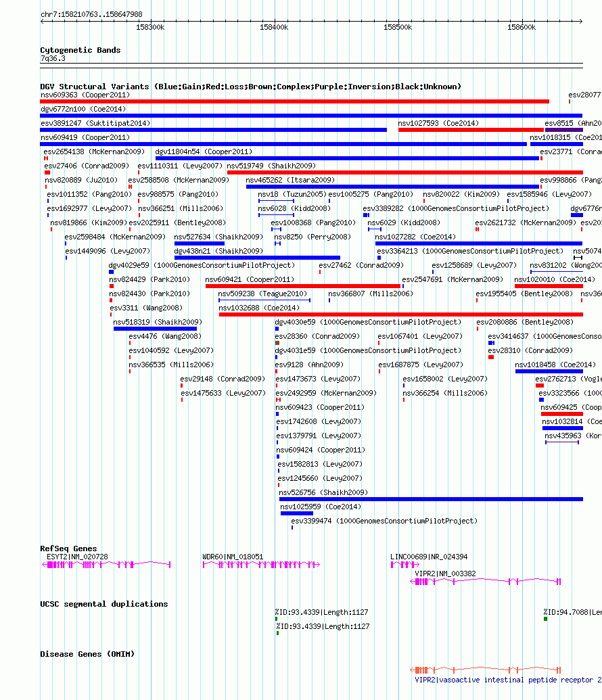The image size is (602, 700).
Task: Click esv1692977 (Levy2007) label
Action: pos(89,209)
